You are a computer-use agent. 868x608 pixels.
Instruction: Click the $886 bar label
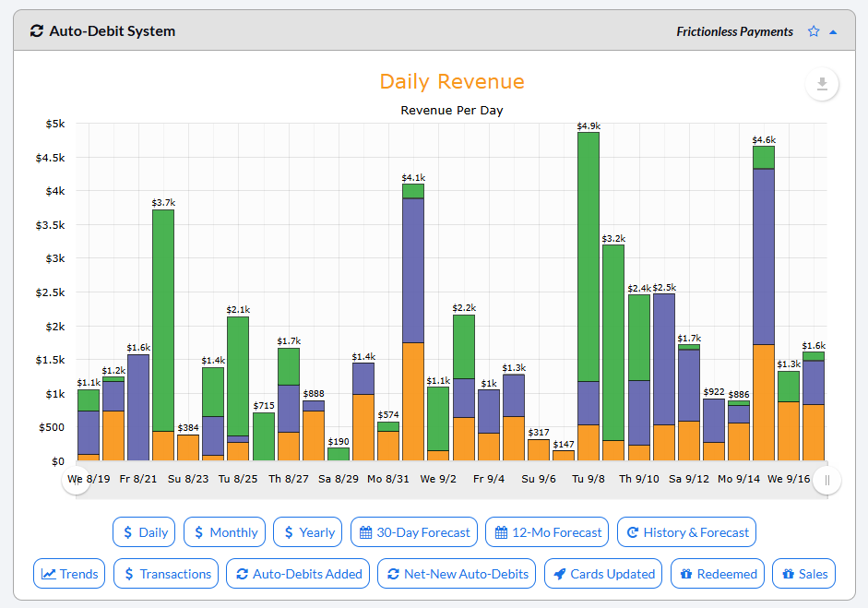tap(739, 394)
